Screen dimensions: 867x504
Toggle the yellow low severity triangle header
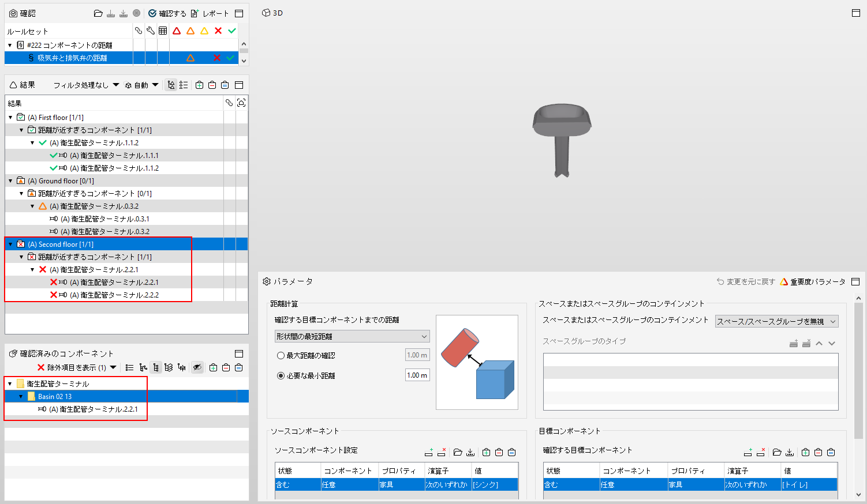point(204,31)
